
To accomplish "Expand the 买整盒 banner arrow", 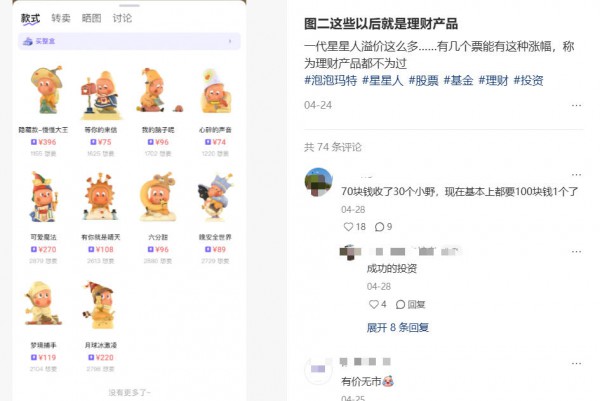I will [230, 41].
